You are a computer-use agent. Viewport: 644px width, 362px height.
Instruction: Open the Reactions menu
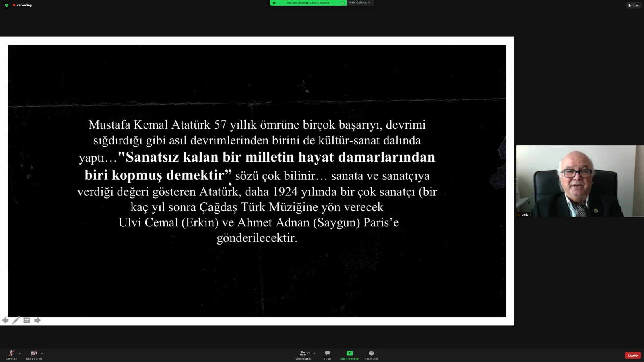point(371,355)
